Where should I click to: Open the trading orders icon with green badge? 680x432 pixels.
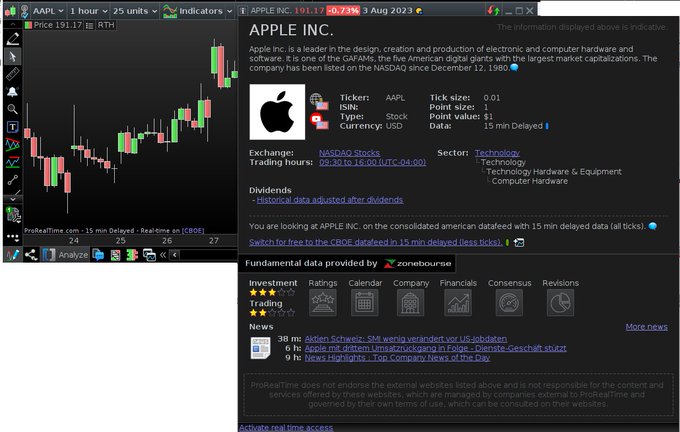[x=13, y=215]
